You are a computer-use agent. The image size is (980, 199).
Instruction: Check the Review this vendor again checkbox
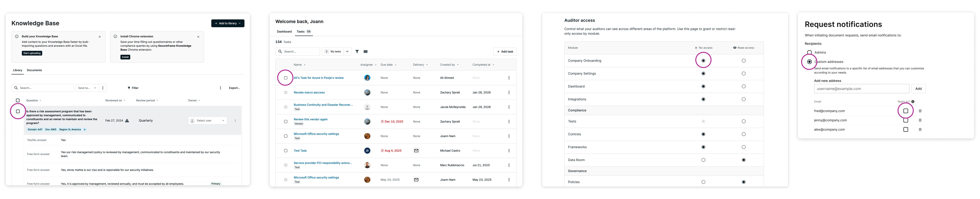[x=286, y=122]
